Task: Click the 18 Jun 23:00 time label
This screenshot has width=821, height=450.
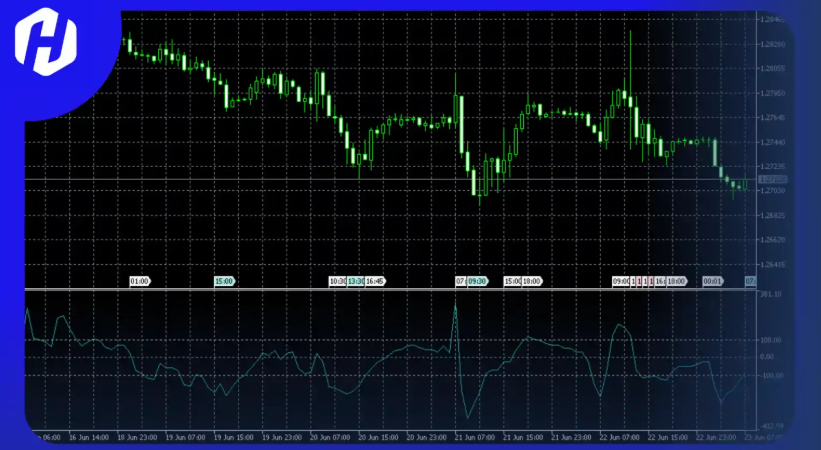Action: point(137,437)
